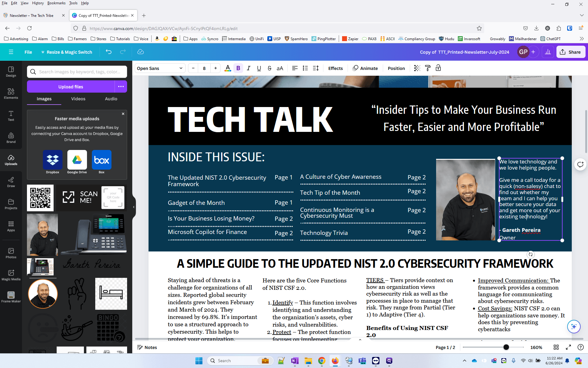Image resolution: width=588 pixels, height=368 pixels.
Task: Open the analytics bar chart icon
Action: [548, 52]
